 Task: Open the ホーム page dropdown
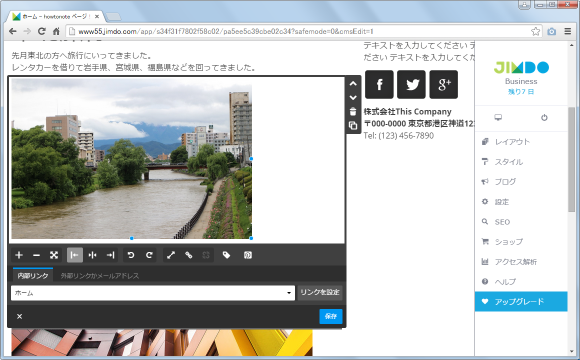153,293
